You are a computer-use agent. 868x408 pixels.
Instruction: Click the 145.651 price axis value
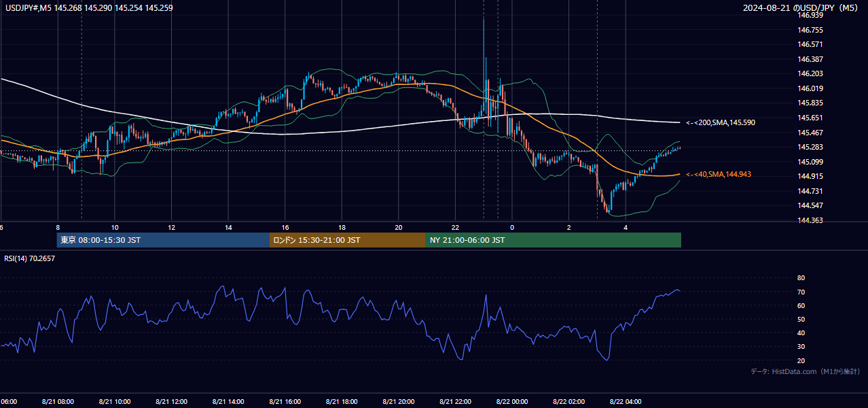click(810, 118)
